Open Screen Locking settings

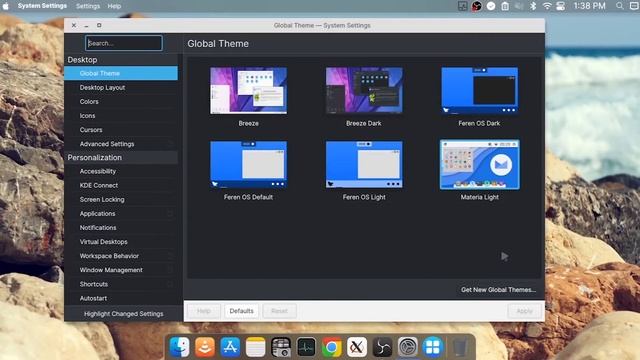pyautogui.click(x=121, y=199)
